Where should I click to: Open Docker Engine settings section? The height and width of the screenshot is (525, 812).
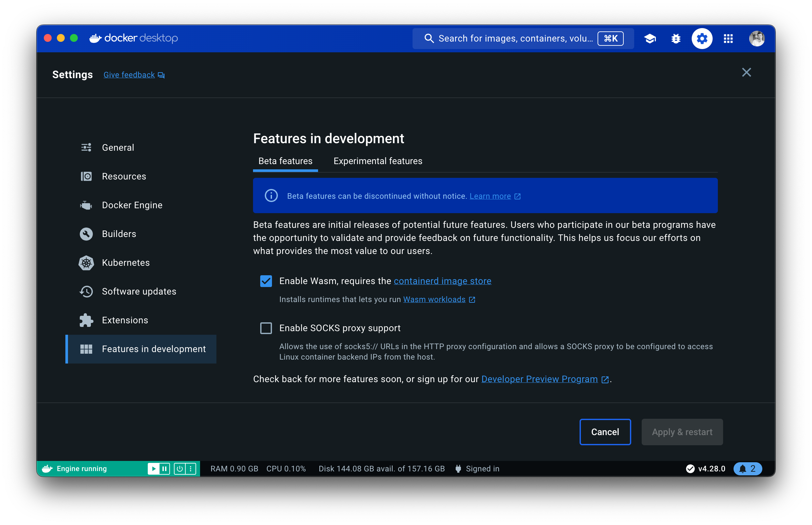pyautogui.click(x=132, y=205)
